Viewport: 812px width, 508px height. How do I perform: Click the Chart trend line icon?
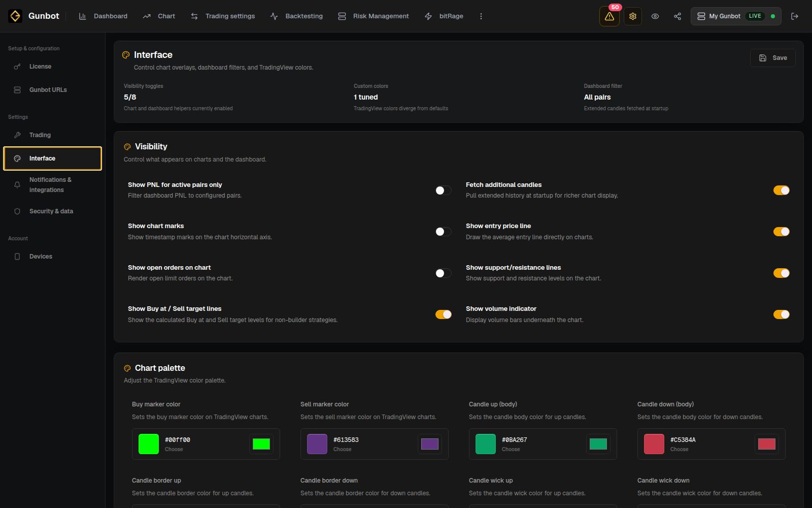click(147, 16)
